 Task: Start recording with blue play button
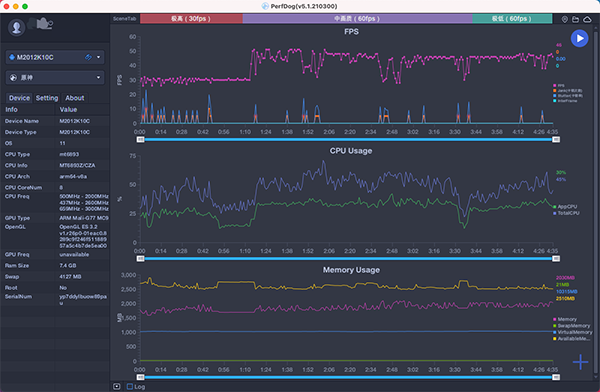coord(579,38)
